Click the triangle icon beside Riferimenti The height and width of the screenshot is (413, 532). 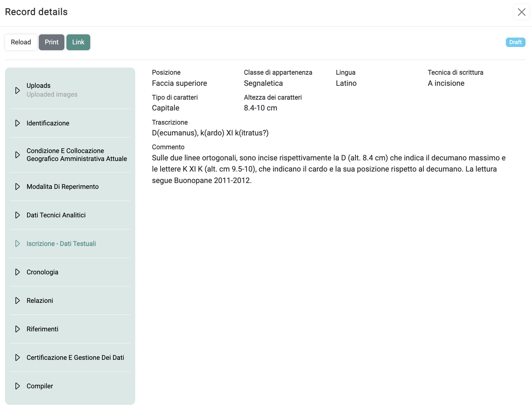pyautogui.click(x=18, y=329)
